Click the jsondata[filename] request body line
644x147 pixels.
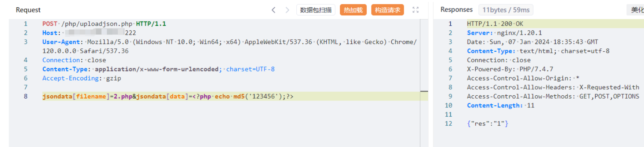[168, 96]
